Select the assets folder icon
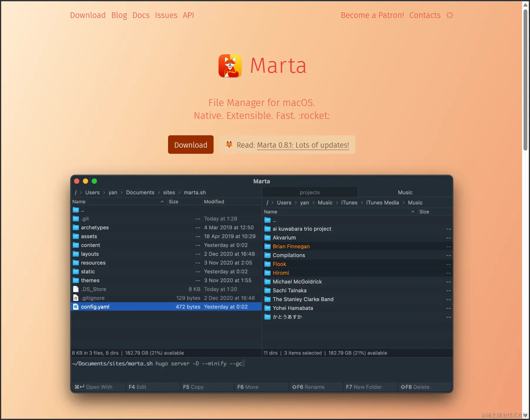Viewport: 530px width, 420px height. pos(76,236)
